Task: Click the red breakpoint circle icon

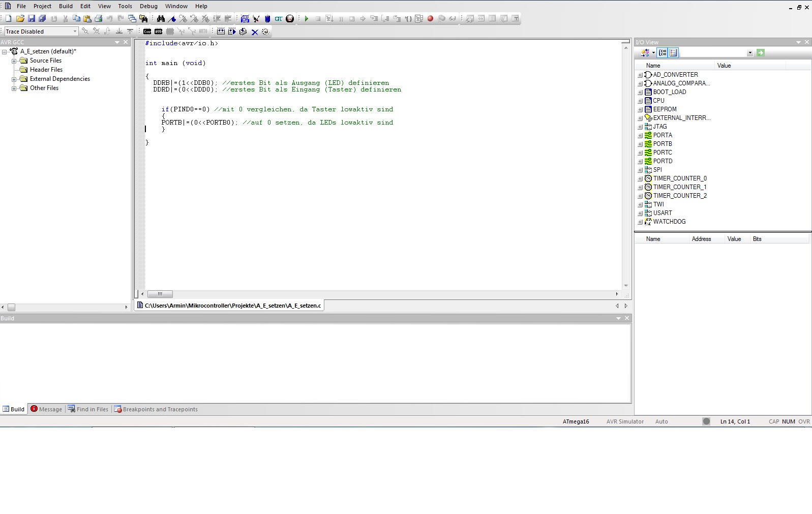Action: (x=430, y=19)
